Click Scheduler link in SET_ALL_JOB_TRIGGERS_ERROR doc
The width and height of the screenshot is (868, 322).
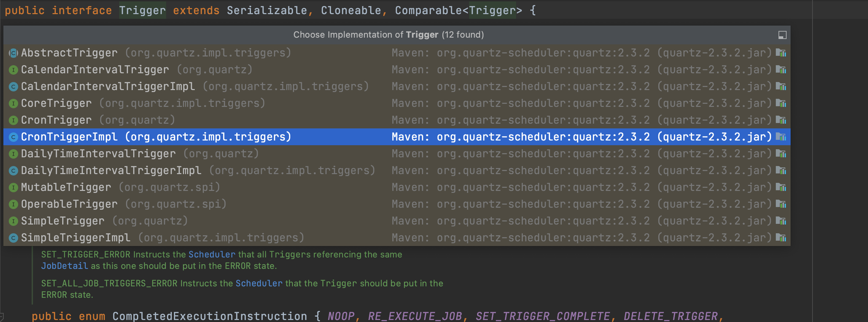259,284
